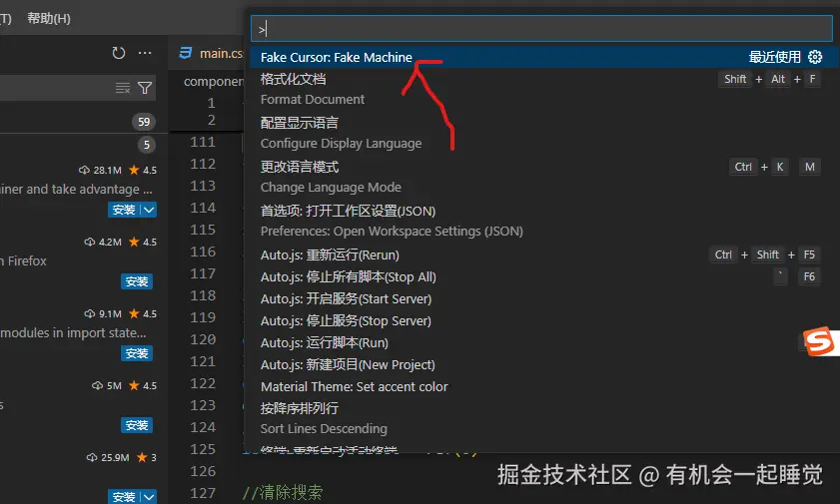Open the dropdown arrow beside the 28.1M install button
840x504 pixels.
coord(149,210)
